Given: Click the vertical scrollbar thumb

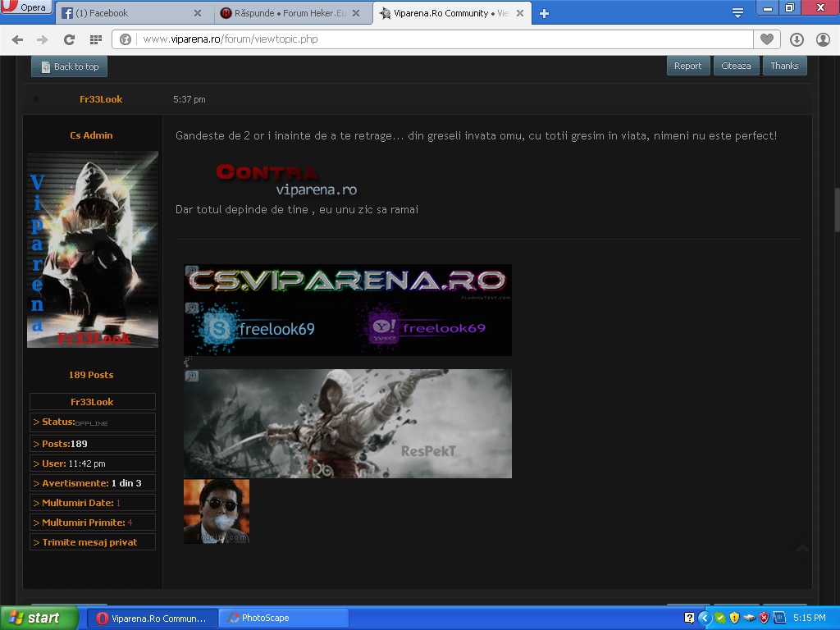Looking at the screenshot, I should (x=837, y=209).
